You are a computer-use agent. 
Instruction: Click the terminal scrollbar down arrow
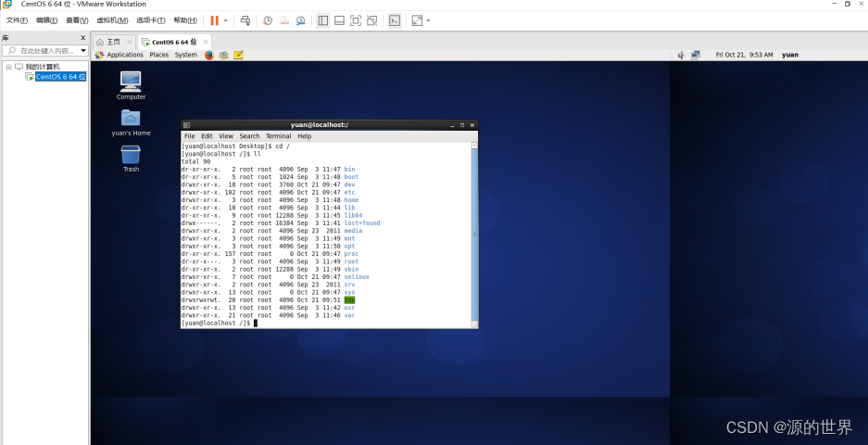pyautogui.click(x=474, y=323)
